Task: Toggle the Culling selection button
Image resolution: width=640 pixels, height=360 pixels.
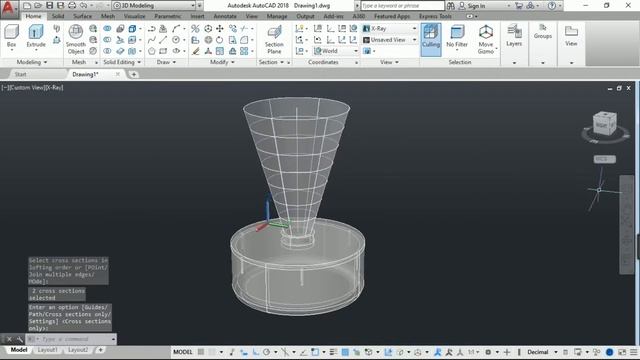Action: [x=431, y=40]
